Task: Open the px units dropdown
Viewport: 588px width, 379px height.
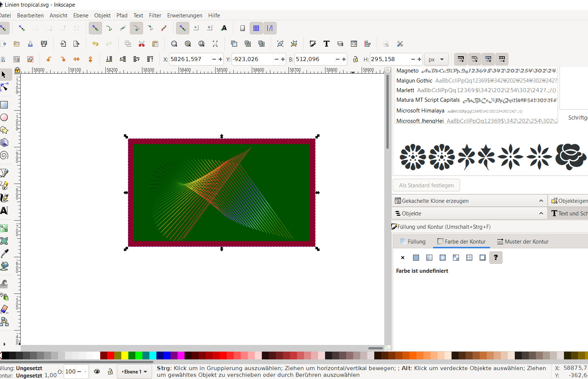Action: pos(436,59)
